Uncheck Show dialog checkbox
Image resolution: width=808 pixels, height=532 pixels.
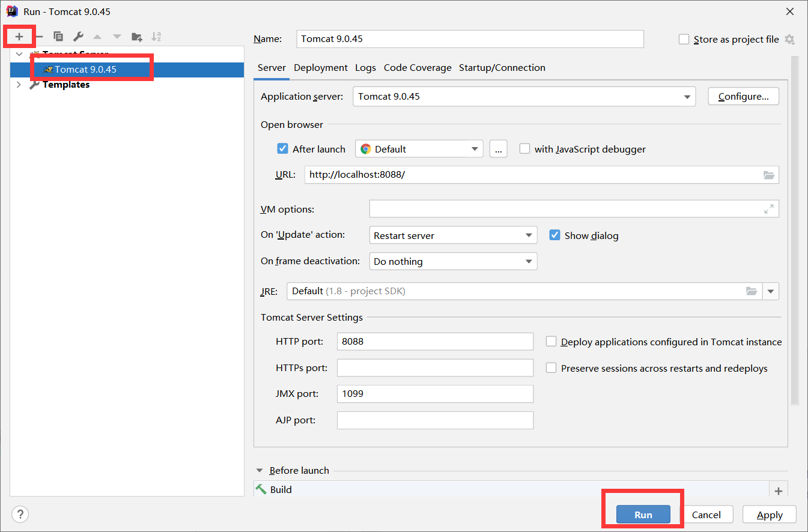[554, 235]
